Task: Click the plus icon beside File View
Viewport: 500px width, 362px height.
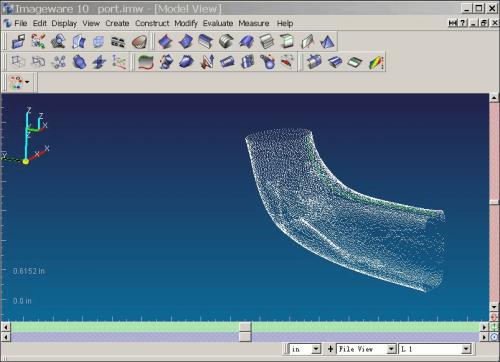Action: (x=330, y=349)
